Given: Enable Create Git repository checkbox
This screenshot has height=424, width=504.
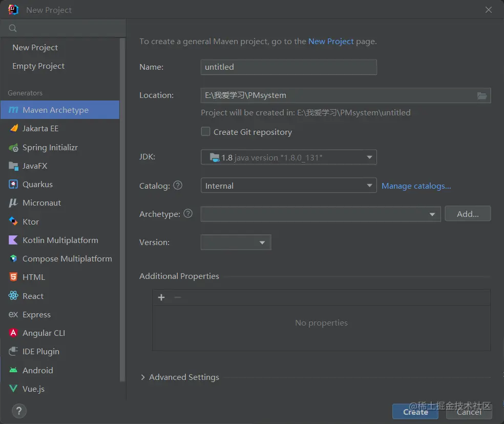Looking at the screenshot, I should coord(206,132).
